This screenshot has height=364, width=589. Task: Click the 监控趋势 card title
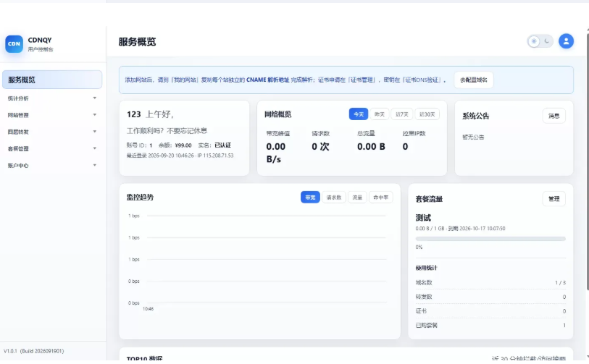[140, 198]
